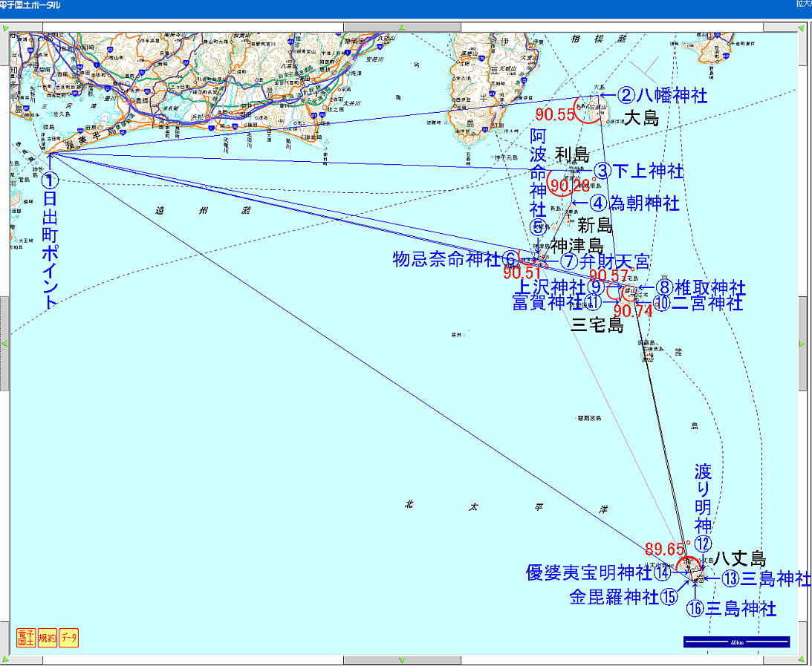This screenshot has height=666, width=812.
Task: Click the 40km scale bar
Action: (x=736, y=641)
